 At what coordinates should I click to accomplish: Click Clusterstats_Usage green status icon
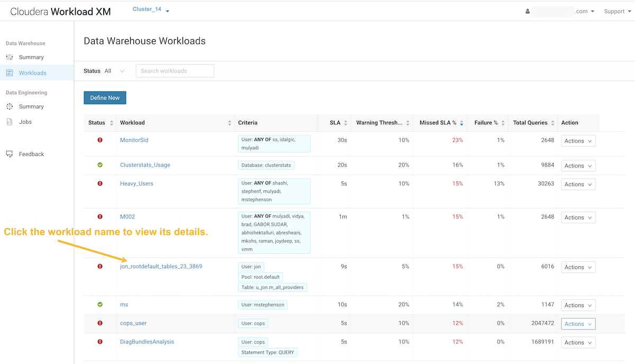tap(100, 165)
